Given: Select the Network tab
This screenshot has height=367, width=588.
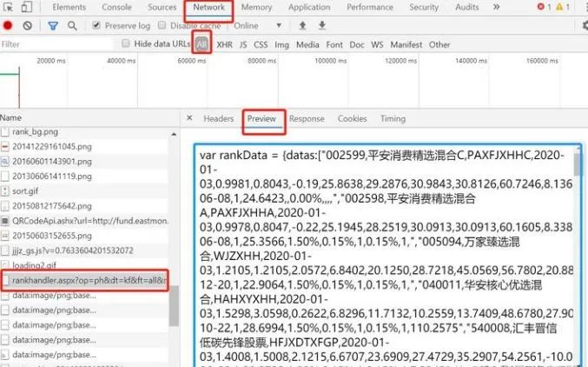Looking at the screenshot, I should point(208,7).
